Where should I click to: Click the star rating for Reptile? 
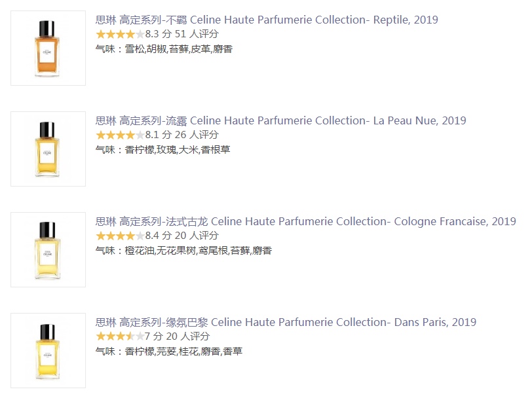click(120, 34)
